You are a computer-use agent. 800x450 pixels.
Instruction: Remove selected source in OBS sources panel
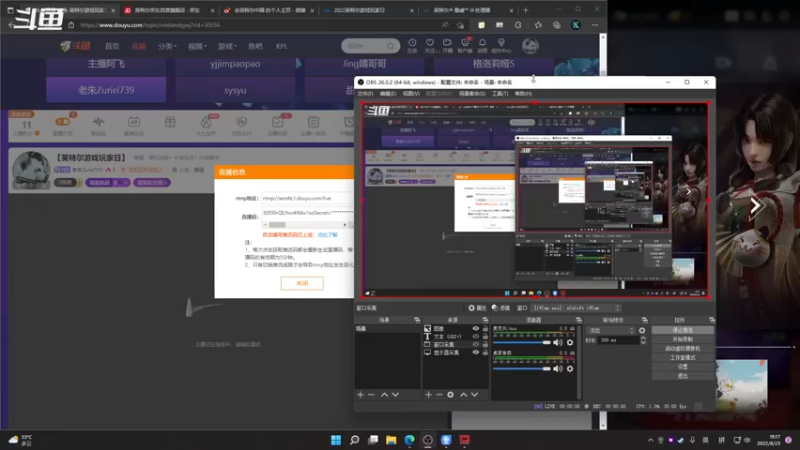[x=439, y=394]
